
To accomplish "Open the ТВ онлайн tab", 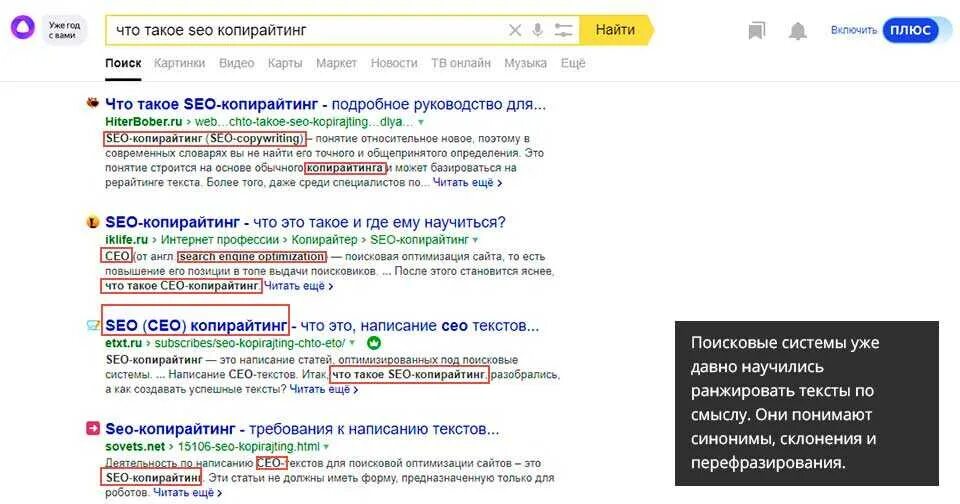I will pos(461,63).
